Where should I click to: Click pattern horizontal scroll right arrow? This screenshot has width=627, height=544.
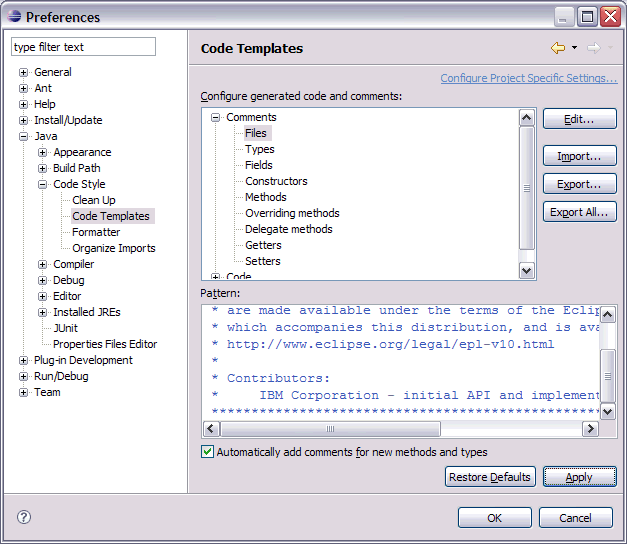590,429
